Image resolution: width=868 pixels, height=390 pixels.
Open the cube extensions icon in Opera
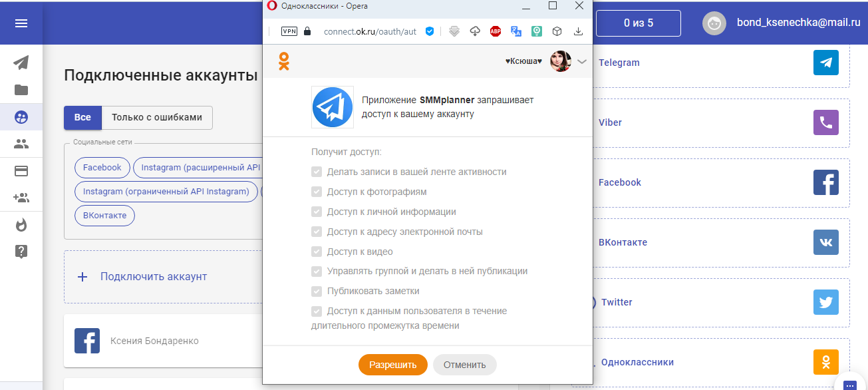[x=557, y=31]
